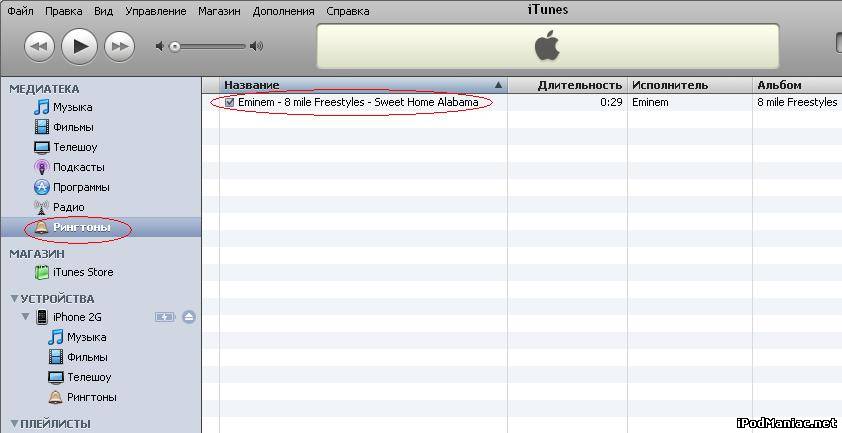
Task: Select the iPhone 2G device label
Action: 77,317
